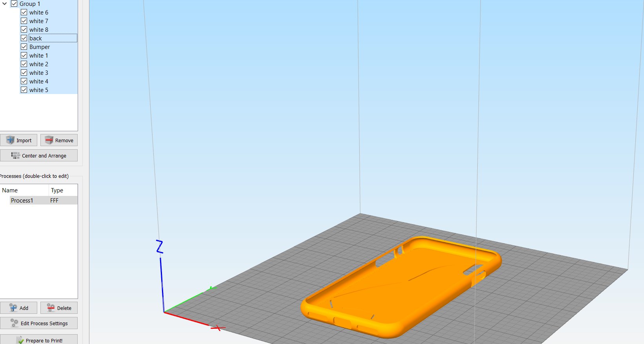The width and height of the screenshot is (644, 344).
Task: Uncheck the 'white 1' model checkbox
Action: point(24,56)
